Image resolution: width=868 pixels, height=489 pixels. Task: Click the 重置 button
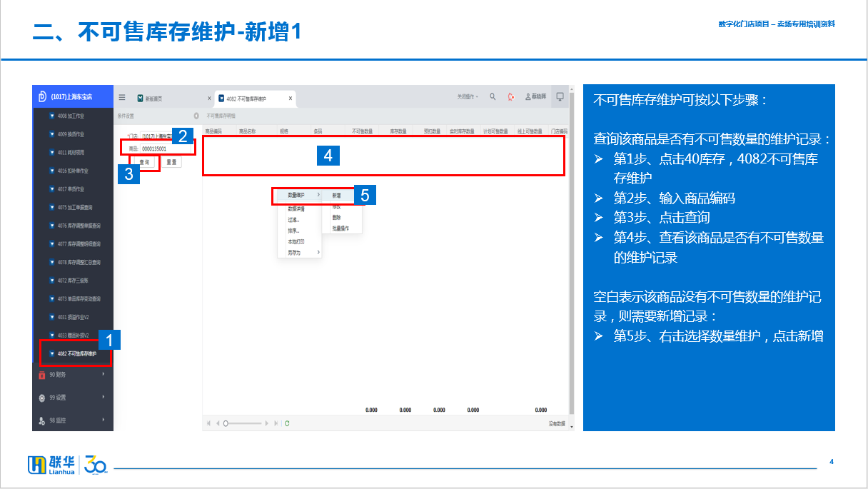[x=171, y=162]
